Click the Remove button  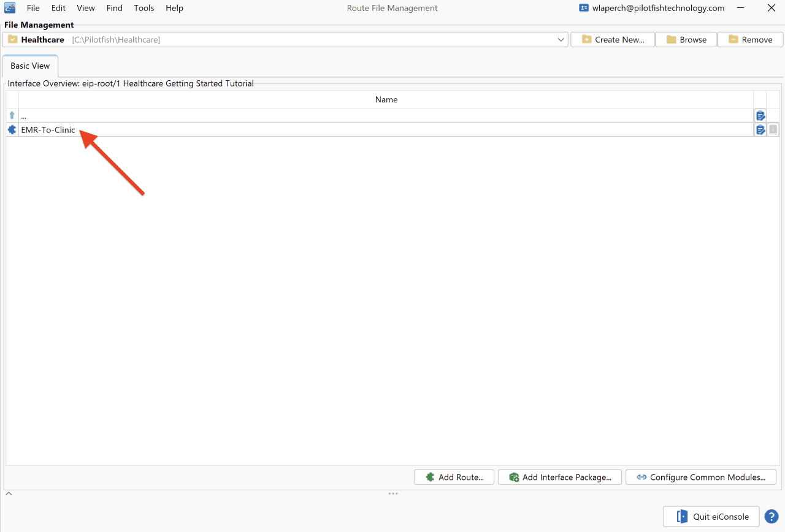750,40
